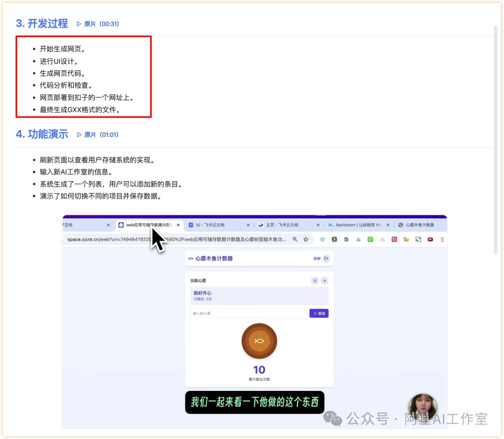The height and width of the screenshot is (439, 504).
Task: Click the play triangle next to 原片 (00:31)
Action: click(x=79, y=24)
